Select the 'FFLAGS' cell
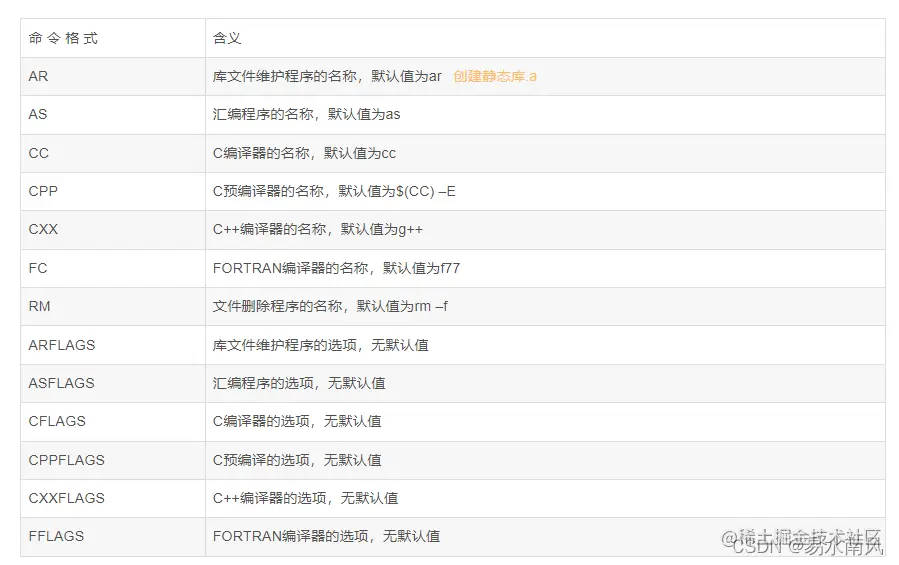Viewport: 899px width, 565px height. 113,537
